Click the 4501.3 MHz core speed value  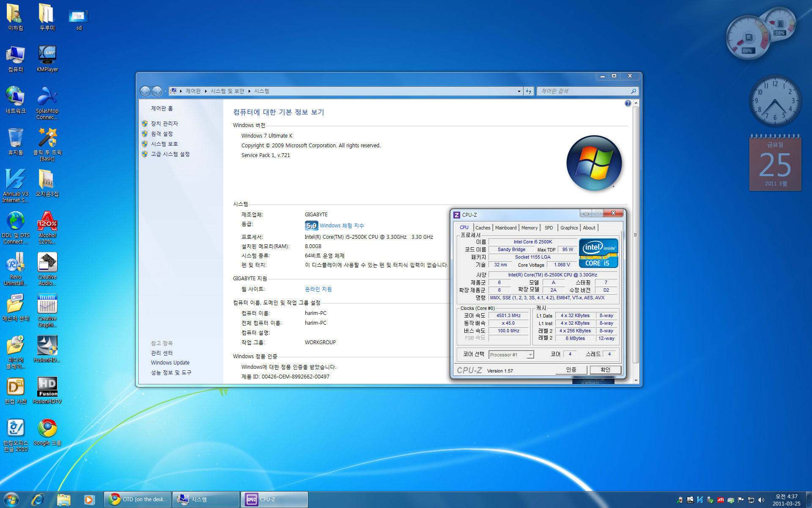pyautogui.click(x=508, y=315)
